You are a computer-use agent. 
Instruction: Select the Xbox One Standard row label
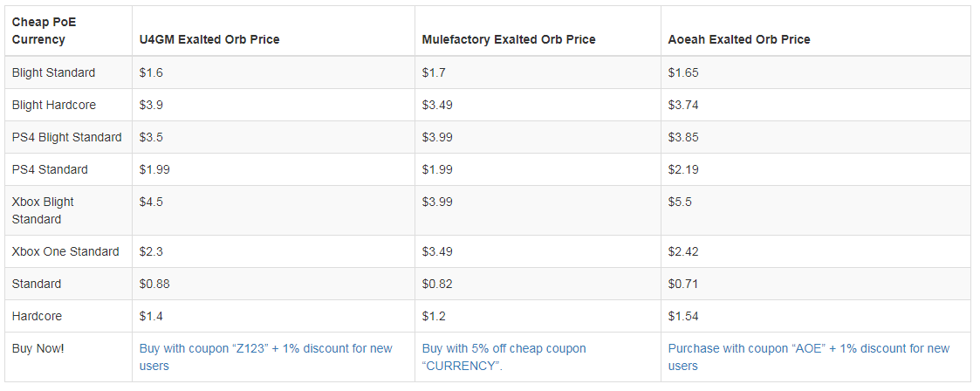pos(65,251)
